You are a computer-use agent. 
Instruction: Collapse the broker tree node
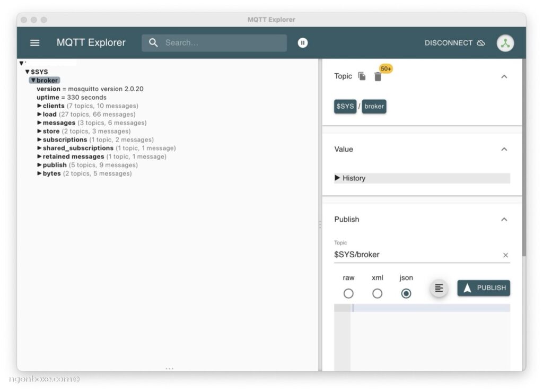click(x=33, y=80)
